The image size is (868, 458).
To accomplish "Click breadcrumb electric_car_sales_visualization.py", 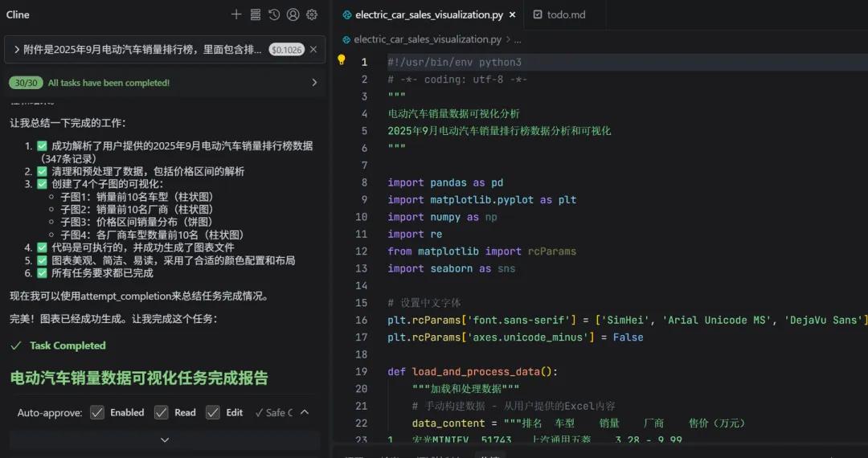I will tap(428, 39).
